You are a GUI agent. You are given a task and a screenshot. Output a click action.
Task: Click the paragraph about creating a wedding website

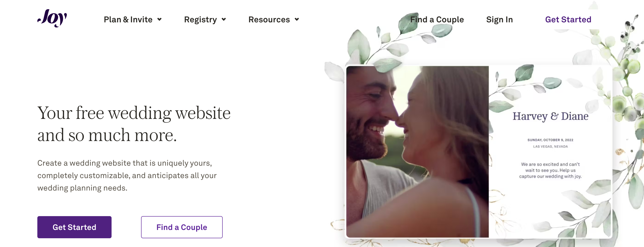point(127,175)
